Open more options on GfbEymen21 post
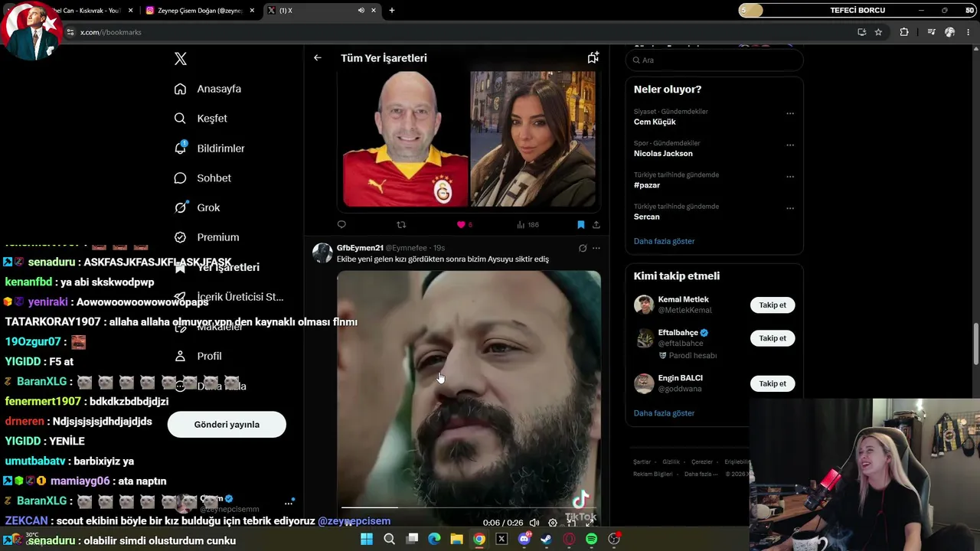The image size is (980, 551). 596,248
